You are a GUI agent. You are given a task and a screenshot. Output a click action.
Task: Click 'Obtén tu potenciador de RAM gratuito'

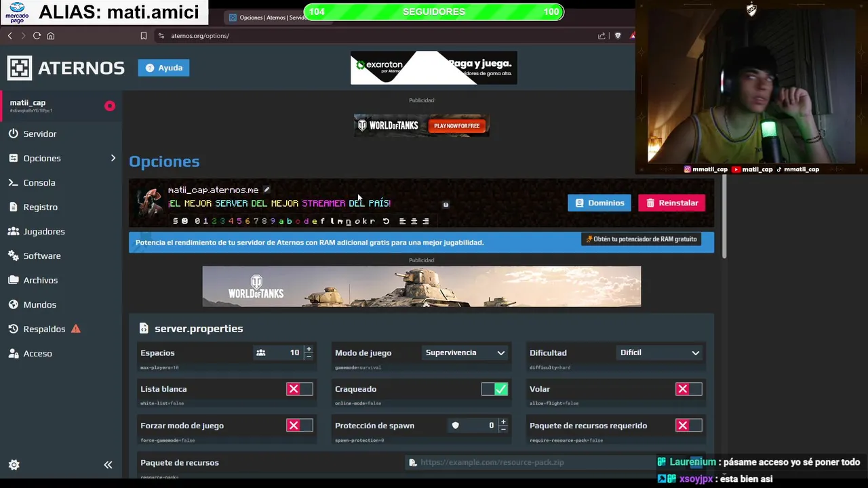coord(642,239)
